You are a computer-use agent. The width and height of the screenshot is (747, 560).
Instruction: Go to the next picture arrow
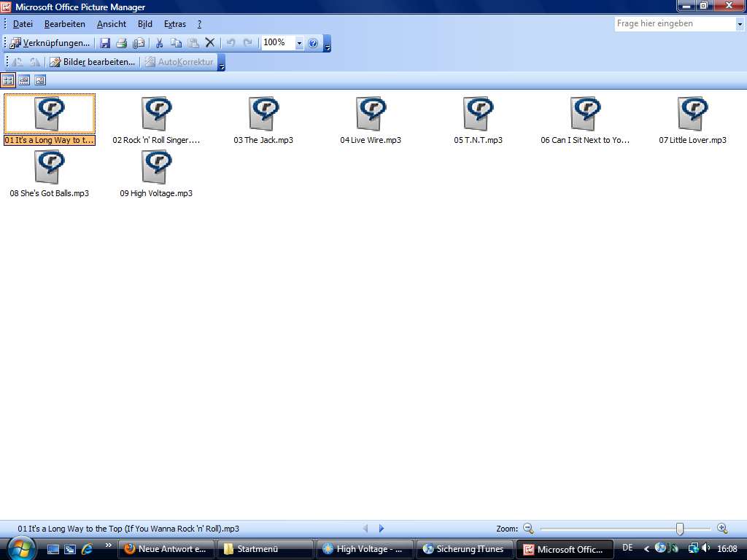click(381, 528)
